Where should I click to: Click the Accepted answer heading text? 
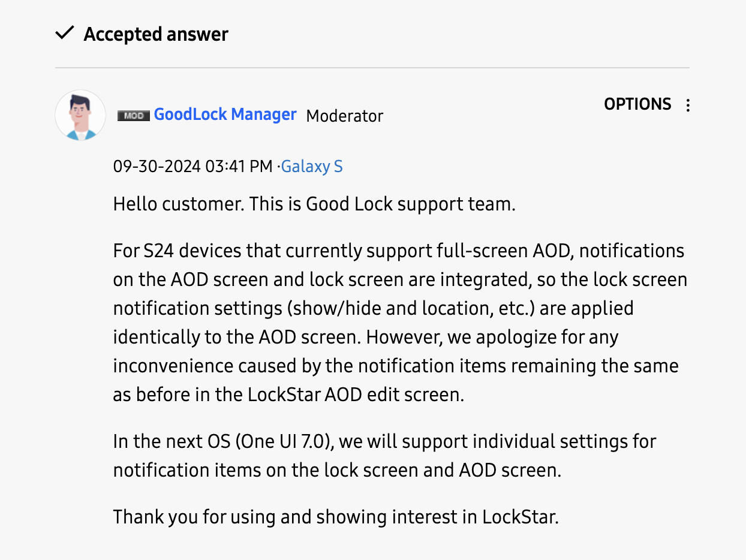click(x=156, y=34)
